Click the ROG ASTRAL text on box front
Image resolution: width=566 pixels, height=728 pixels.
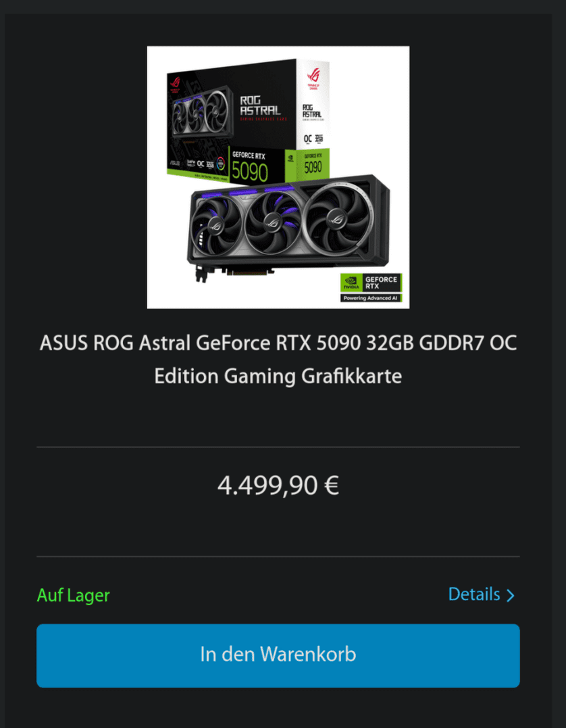tap(260, 105)
